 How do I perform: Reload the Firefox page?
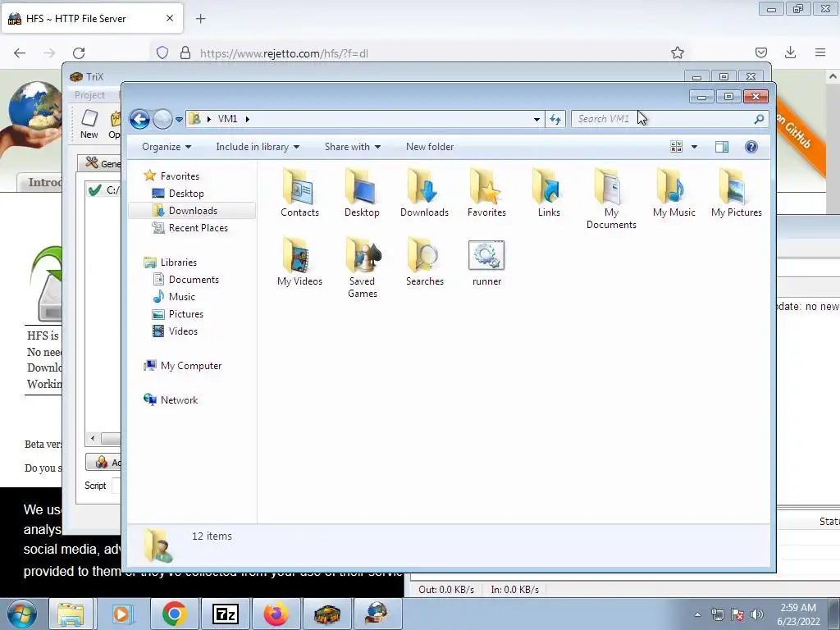point(79,53)
